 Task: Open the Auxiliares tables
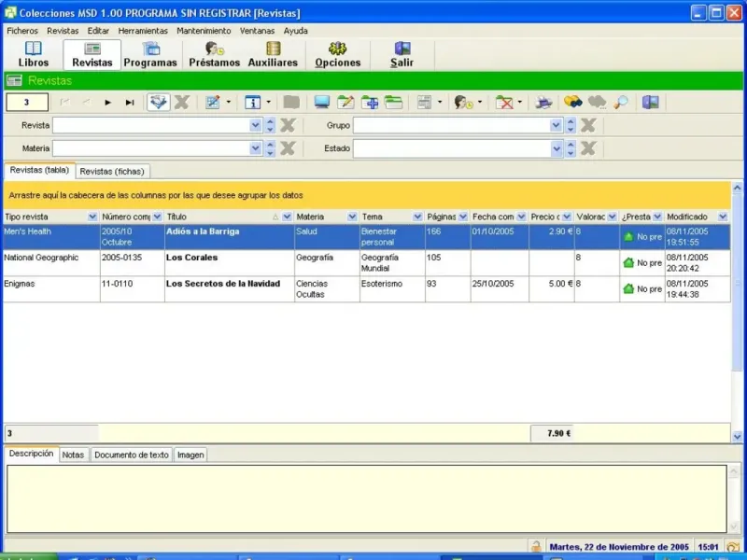(x=273, y=54)
